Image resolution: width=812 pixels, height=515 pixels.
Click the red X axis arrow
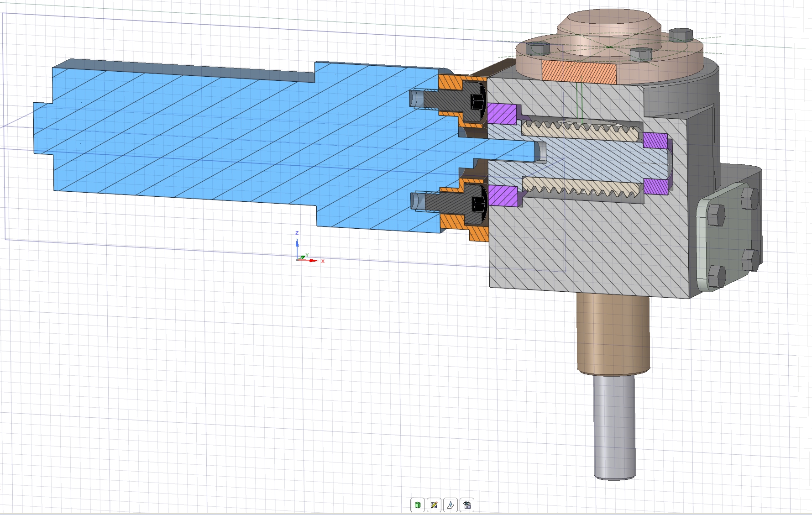pyautogui.click(x=313, y=260)
